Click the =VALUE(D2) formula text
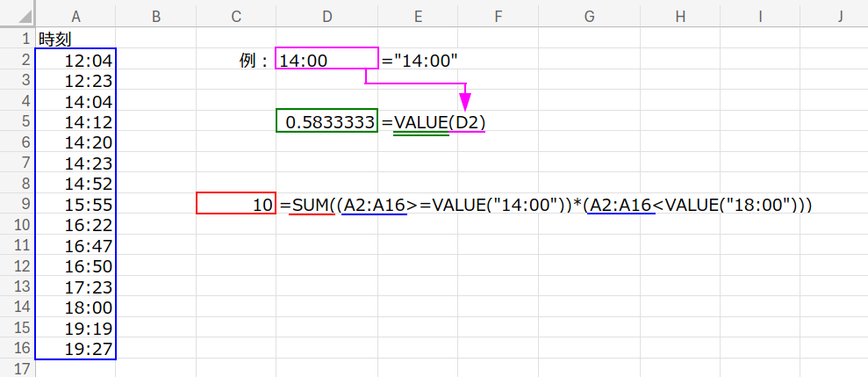This screenshot has height=377, width=868. [x=434, y=121]
